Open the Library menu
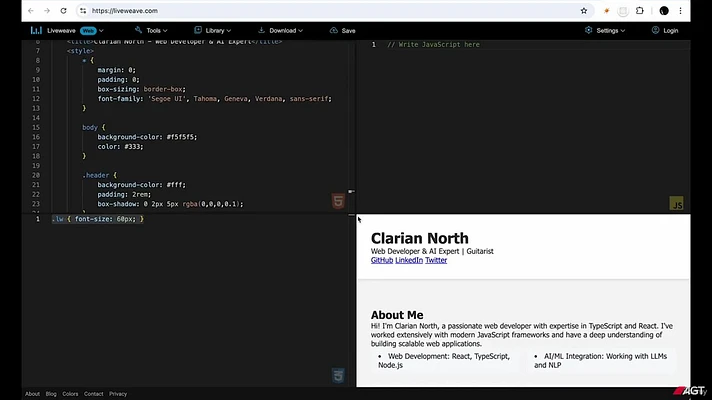The height and width of the screenshot is (400, 712). [x=213, y=30]
